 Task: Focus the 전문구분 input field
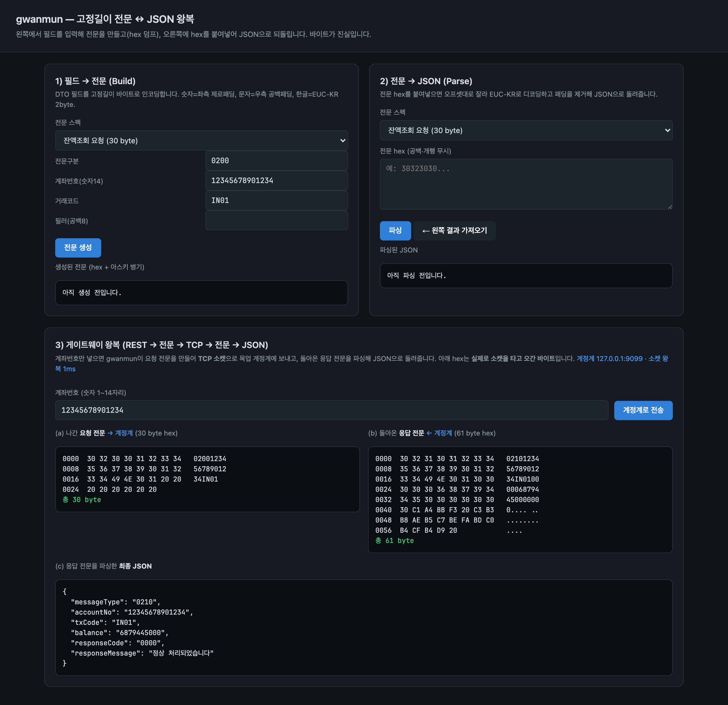pyautogui.click(x=276, y=161)
